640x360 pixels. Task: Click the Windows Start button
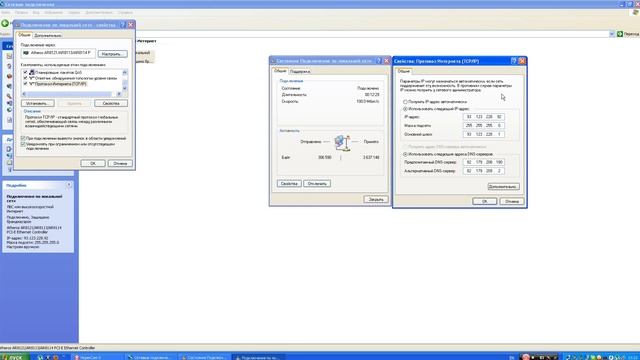click(x=14, y=357)
